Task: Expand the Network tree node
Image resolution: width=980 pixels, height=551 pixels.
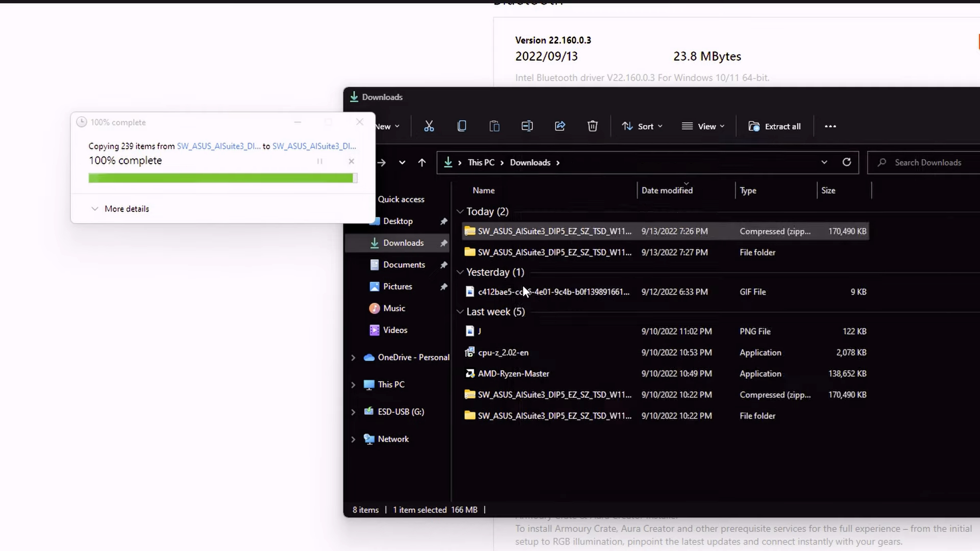Action: click(353, 439)
